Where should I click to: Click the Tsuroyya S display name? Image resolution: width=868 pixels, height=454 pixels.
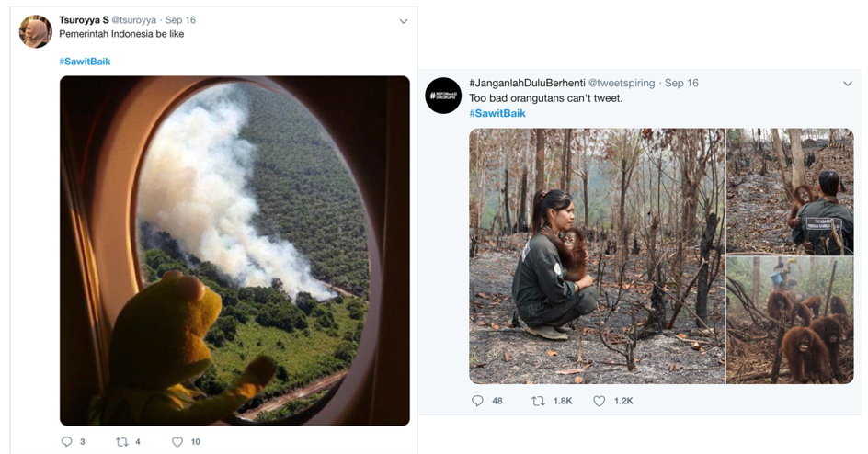pos(84,20)
